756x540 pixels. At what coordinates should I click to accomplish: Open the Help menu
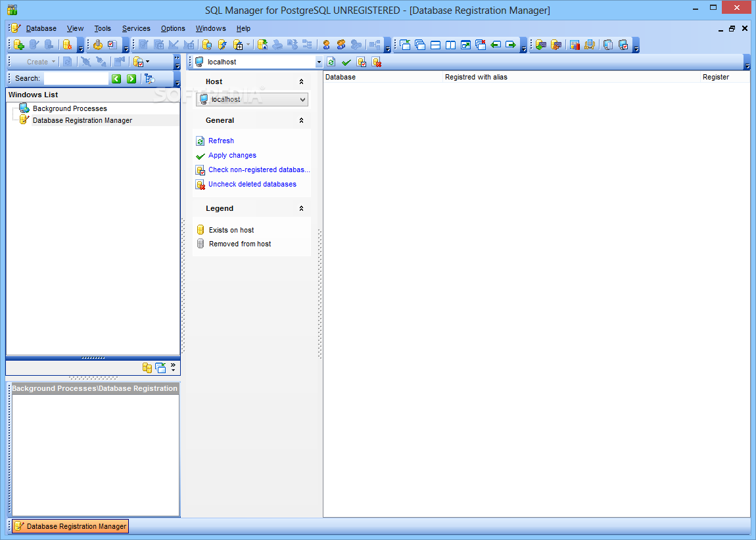[243, 28]
